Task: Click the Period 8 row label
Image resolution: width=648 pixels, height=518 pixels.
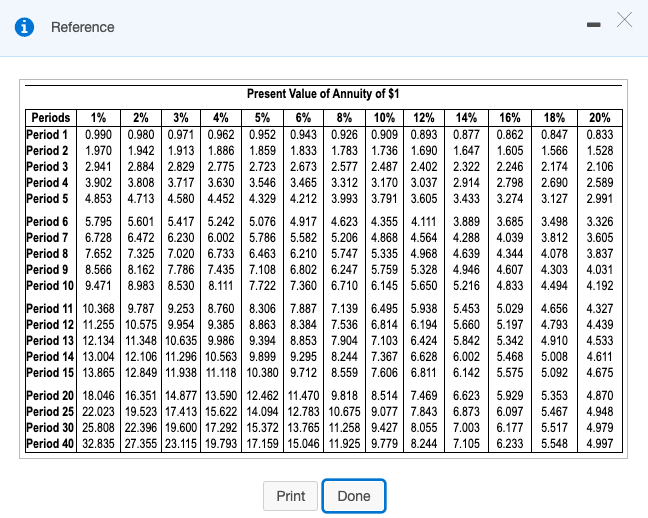Action: [x=47, y=253]
